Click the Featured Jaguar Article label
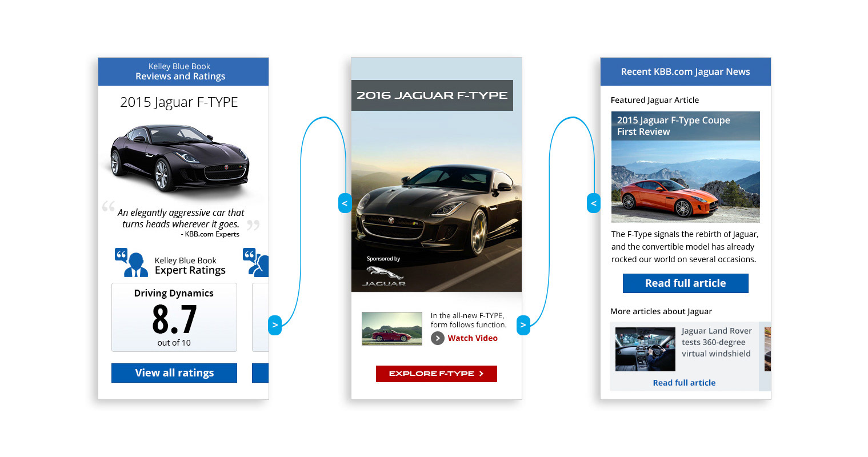This screenshot has height=457, width=868. pyautogui.click(x=655, y=100)
